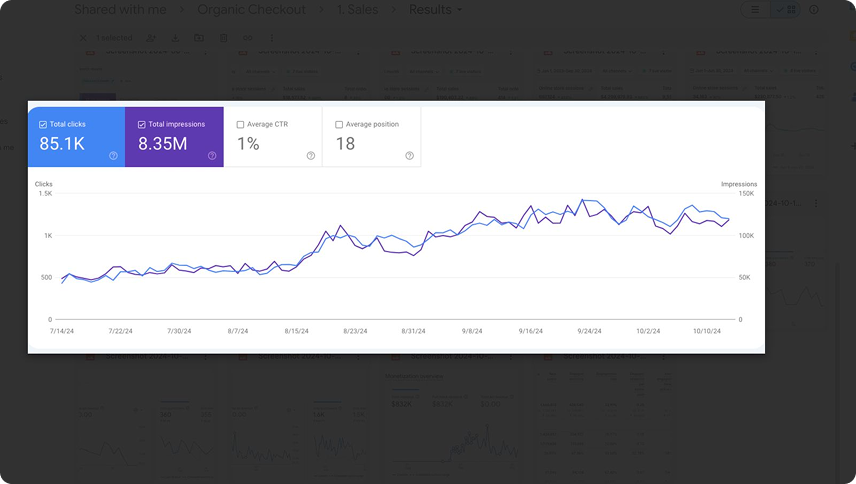Viewport: 856px width, 484px height.
Task: Select the 8.35M Total impressions card
Action: coord(174,137)
